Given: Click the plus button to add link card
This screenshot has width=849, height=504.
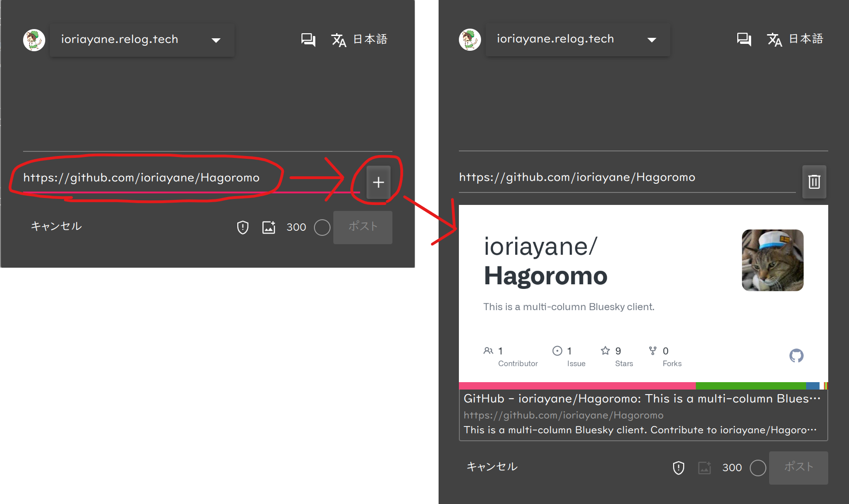Looking at the screenshot, I should point(379,182).
